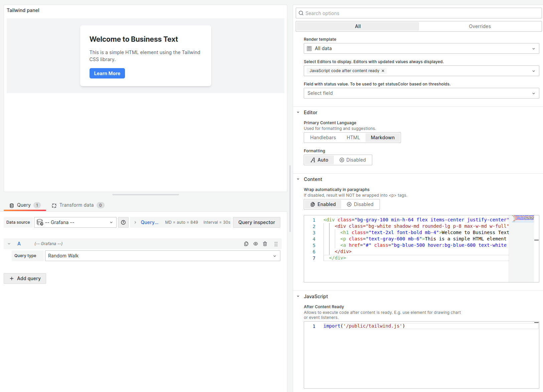Set Formatting to Disabled
Image resolution: width=543 pixels, height=392 pixels.
pyautogui.click(x=353, y=160)
